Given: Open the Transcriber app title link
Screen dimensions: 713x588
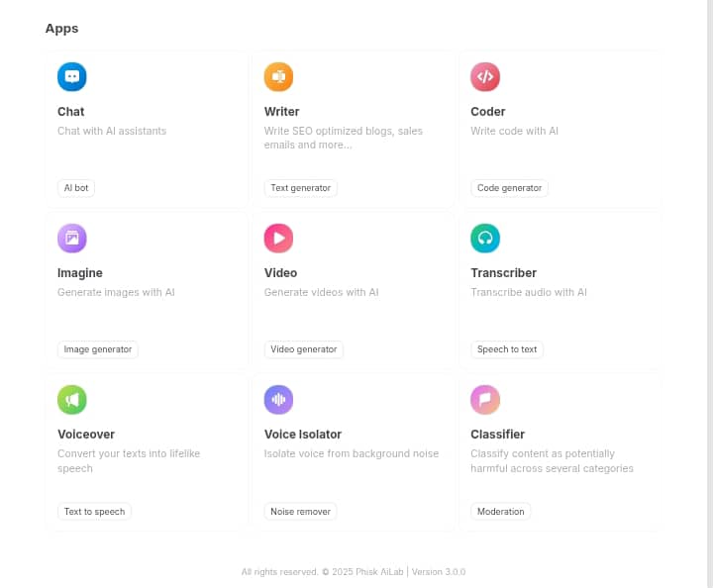Looking at the screenshot, I should [x=503, y=273].
